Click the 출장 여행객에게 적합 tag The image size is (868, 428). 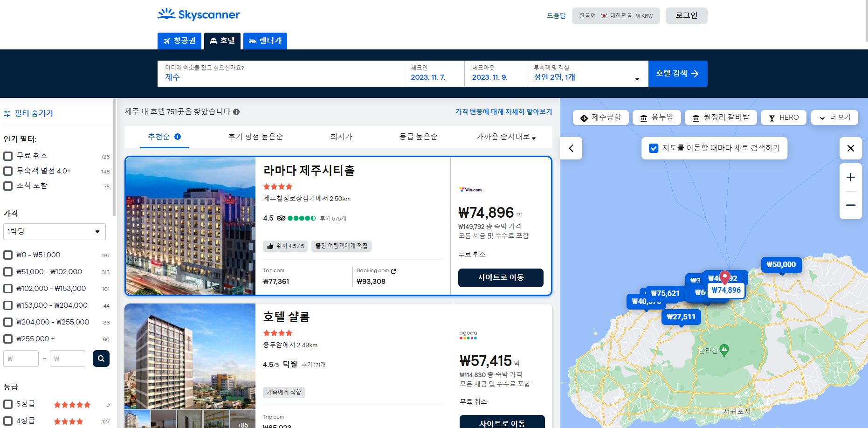click(341, 246)
